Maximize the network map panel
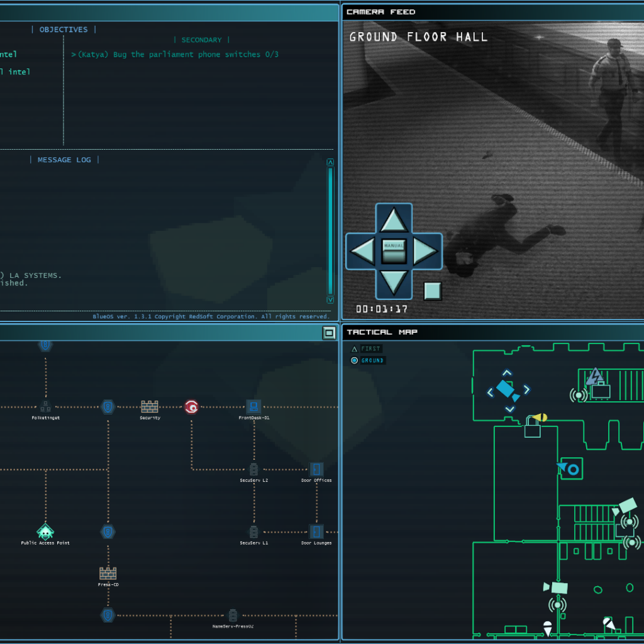644x644 pixels. [x=329, y=333]
